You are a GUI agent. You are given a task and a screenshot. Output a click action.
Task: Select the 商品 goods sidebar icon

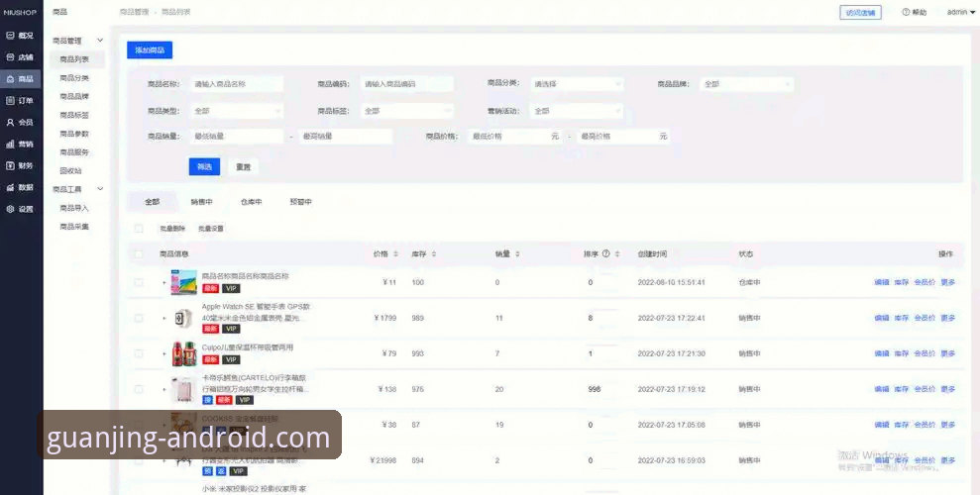[10, 79]
